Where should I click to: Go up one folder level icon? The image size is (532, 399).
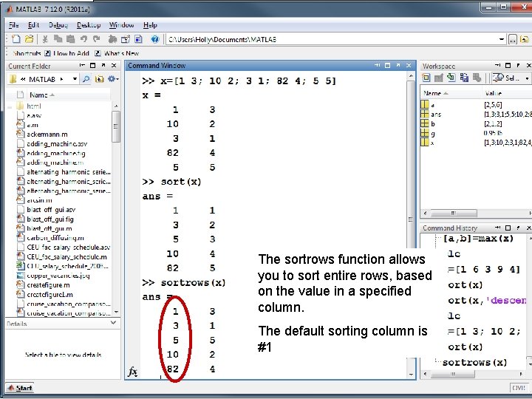coord(525,40)
